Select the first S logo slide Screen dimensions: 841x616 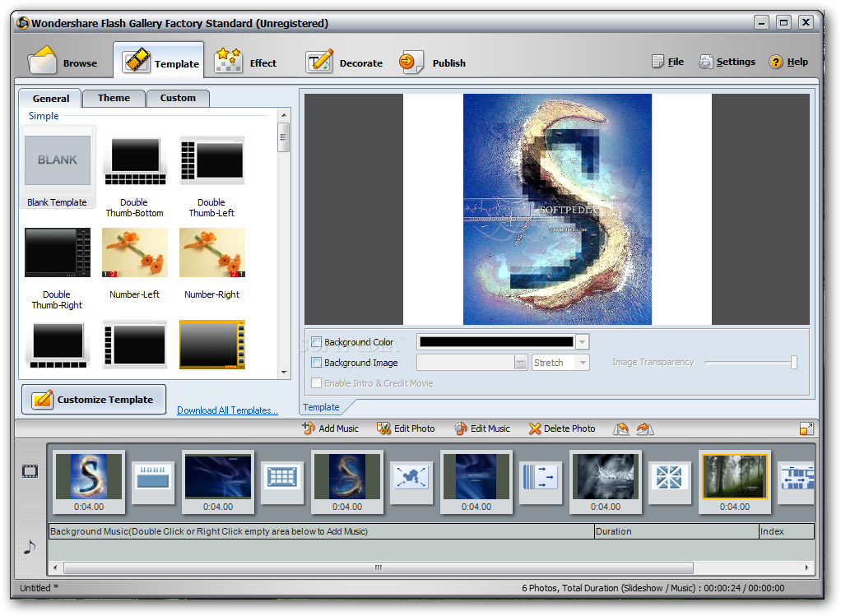[x=89, y=481]
